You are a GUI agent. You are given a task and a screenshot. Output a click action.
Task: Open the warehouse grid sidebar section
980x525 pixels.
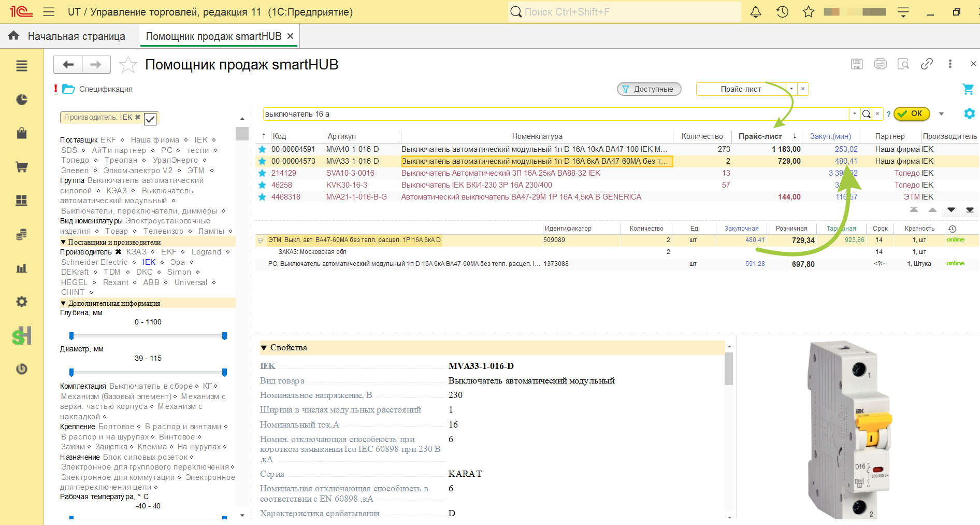(22, 201)
